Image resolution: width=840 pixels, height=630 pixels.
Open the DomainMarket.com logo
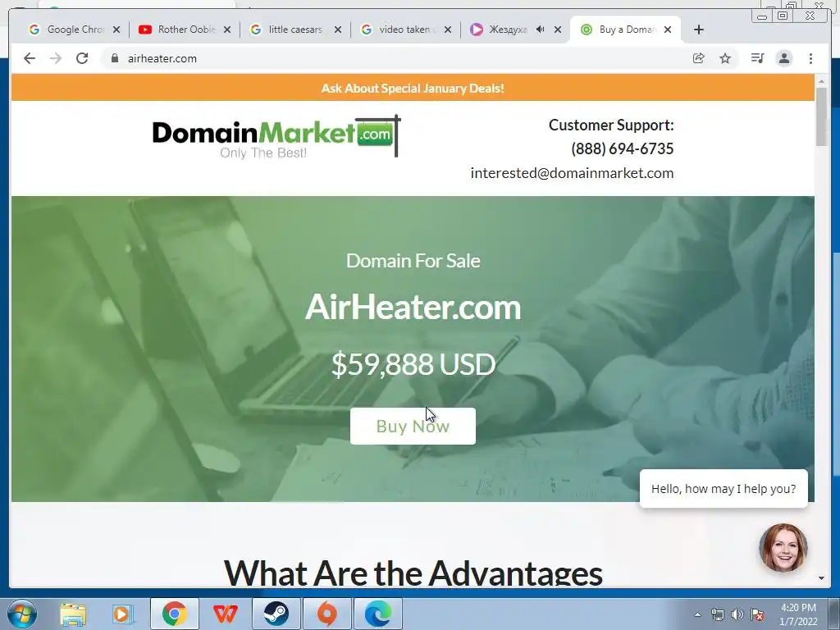coord(276,137)
